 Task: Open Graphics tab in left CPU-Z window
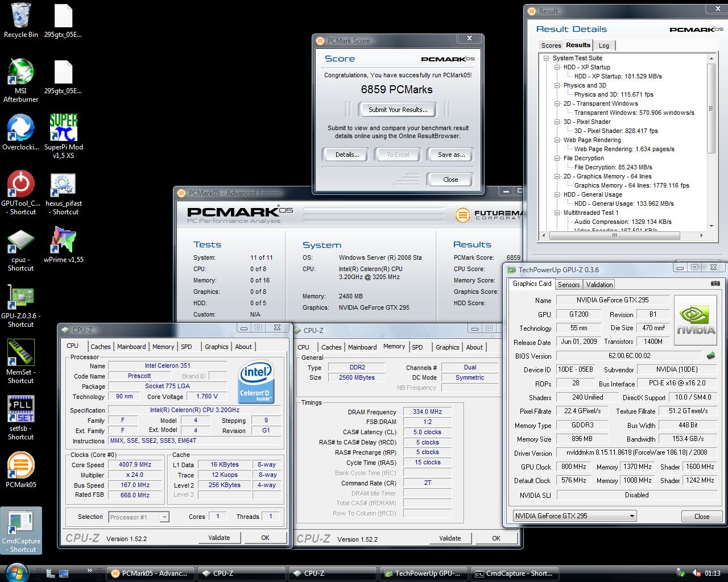(217, 347)
